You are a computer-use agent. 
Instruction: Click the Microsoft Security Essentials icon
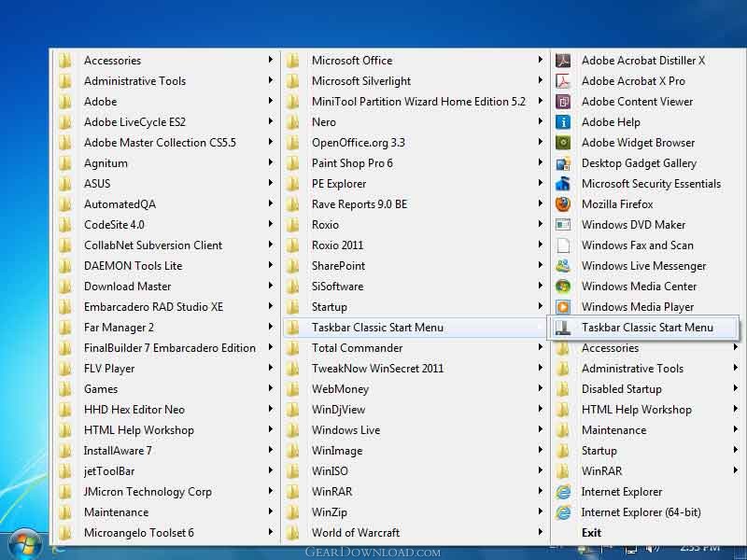(x=563, y=184)
